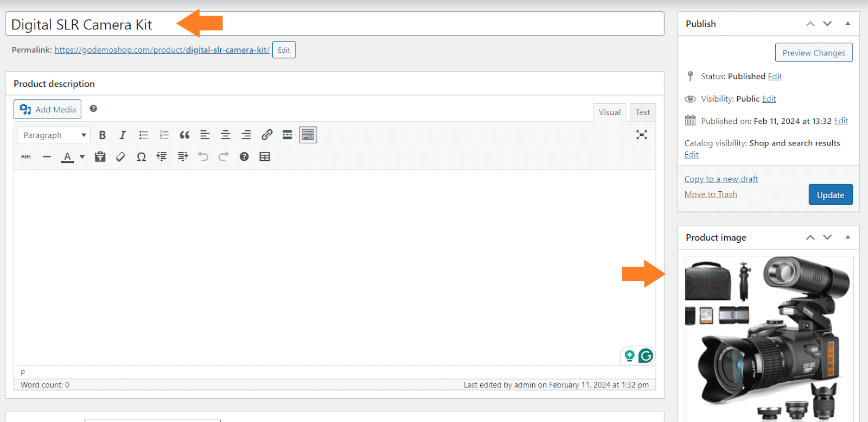Switch to the Text editor tab
The image size is (868, 422).
point(643,112)
